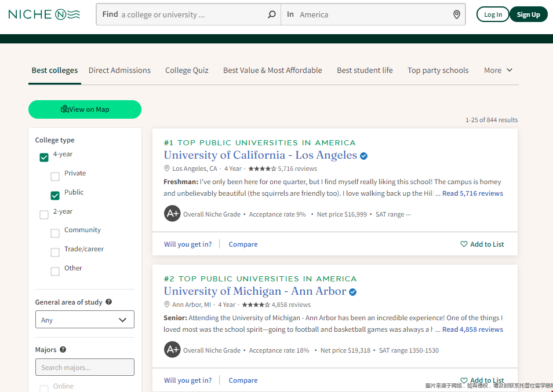Click the map pin icon beside Ann Arbor, MI
This screenshot has height=392, width=553.
click(167, 305)
